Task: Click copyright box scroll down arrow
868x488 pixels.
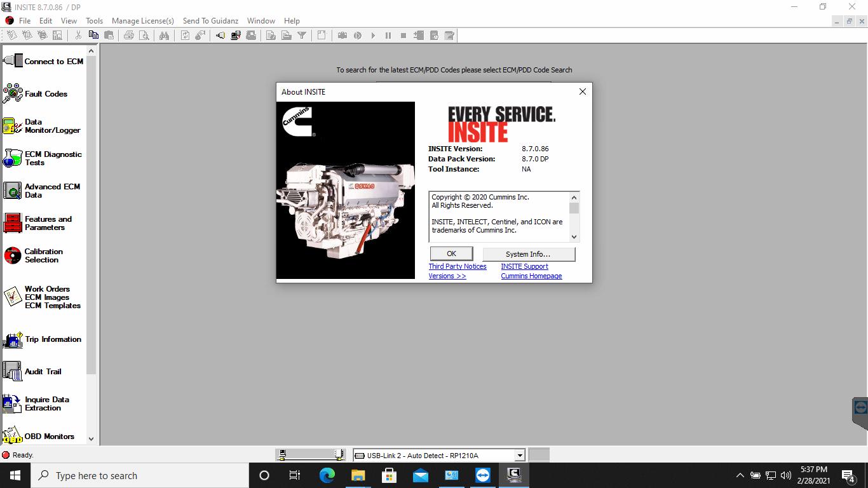Action: [x=574, y=236]
